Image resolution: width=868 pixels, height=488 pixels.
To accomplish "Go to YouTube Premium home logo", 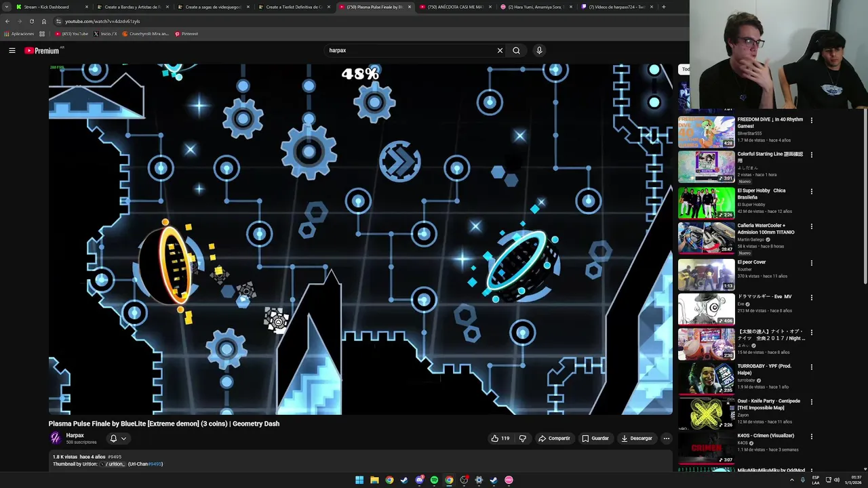I will click(x=42, y=51).
